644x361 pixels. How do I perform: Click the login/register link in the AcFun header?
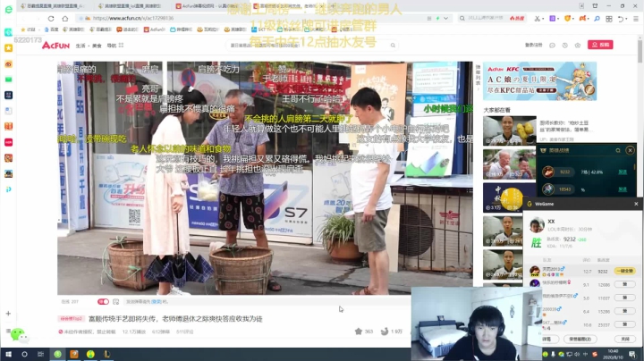533,45
